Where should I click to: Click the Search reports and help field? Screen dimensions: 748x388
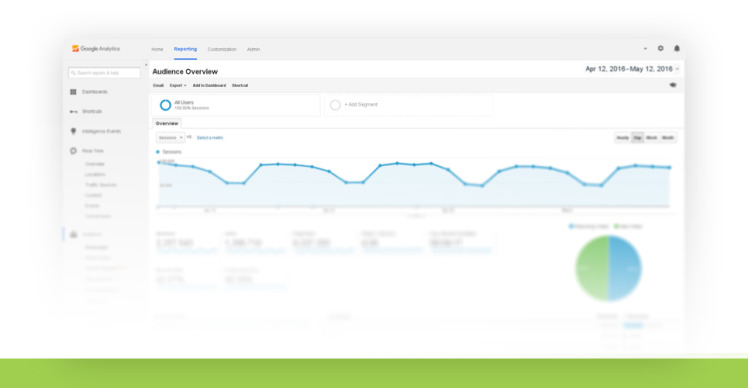pyautogui.click(x=104, y=73)
